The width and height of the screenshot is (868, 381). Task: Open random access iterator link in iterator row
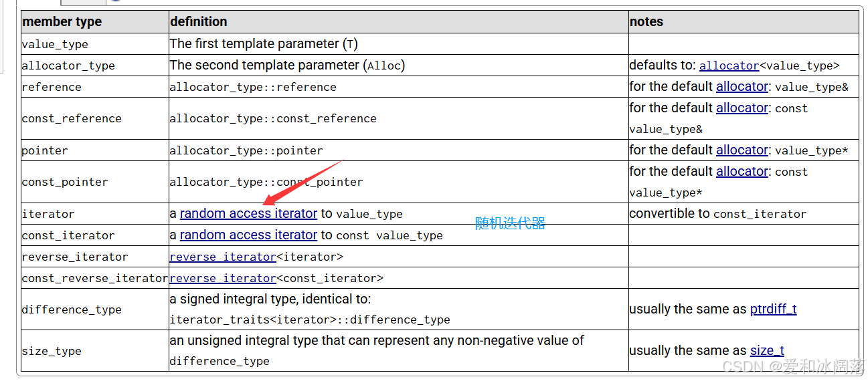[x=248, y=213]
